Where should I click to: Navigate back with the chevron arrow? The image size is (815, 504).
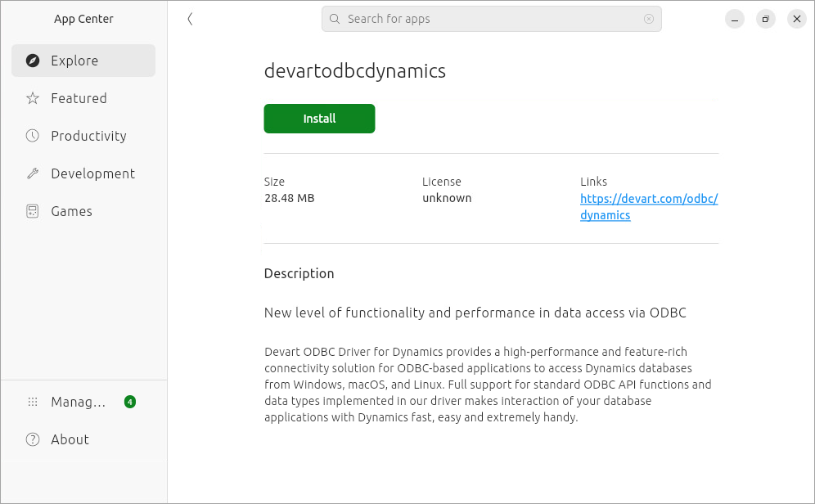coord(190,18)
